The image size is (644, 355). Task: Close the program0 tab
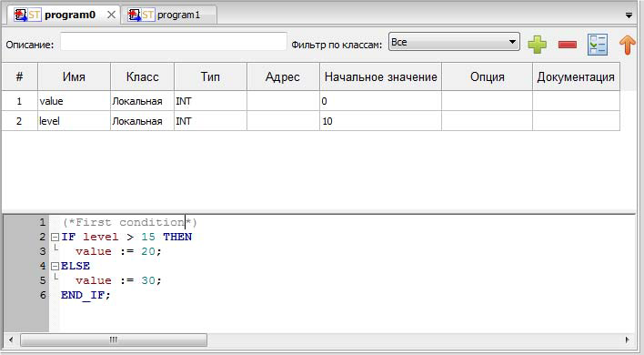coord(111,15)
